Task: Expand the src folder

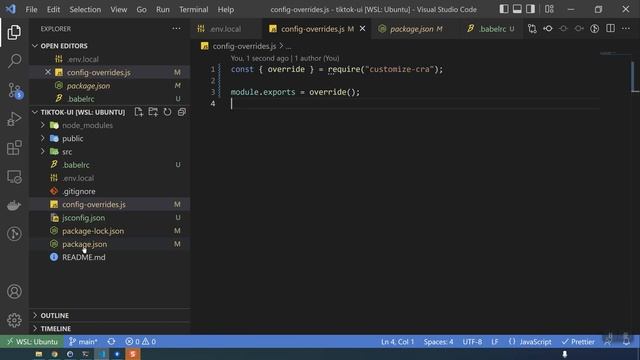Action: tap(42, 151)
